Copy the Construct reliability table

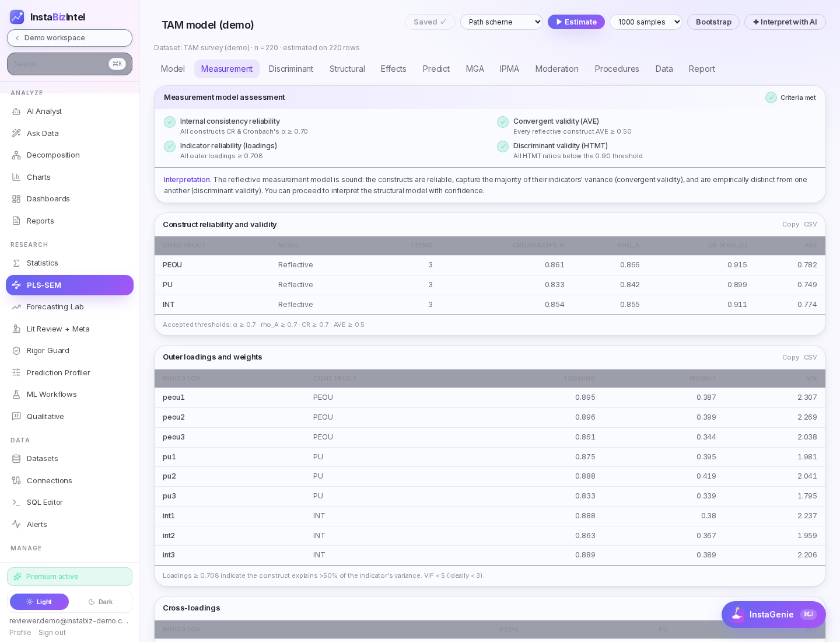coord(790,225)
